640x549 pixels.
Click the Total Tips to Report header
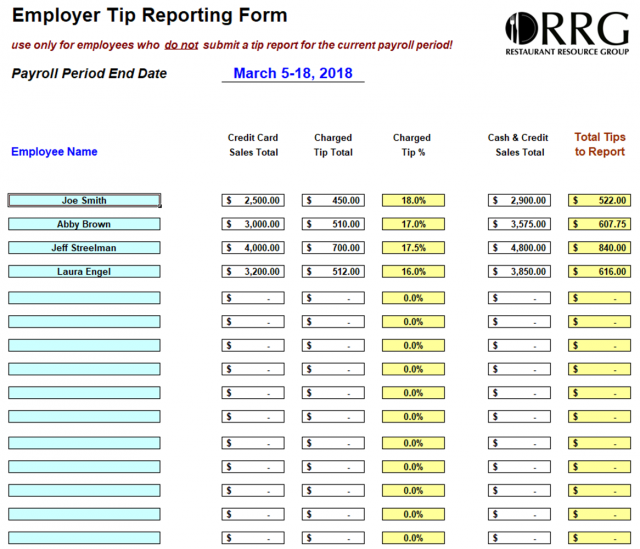pyautogui.click(x=600, y=144)
